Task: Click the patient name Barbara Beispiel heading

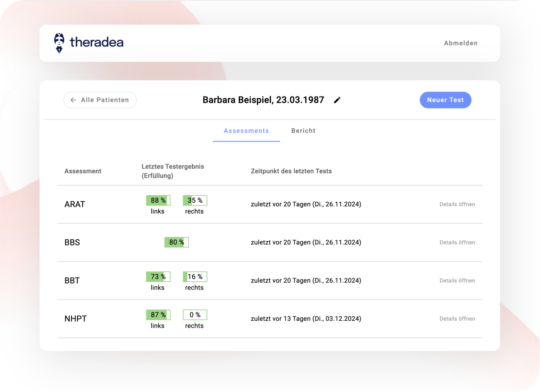Action: 263,100
